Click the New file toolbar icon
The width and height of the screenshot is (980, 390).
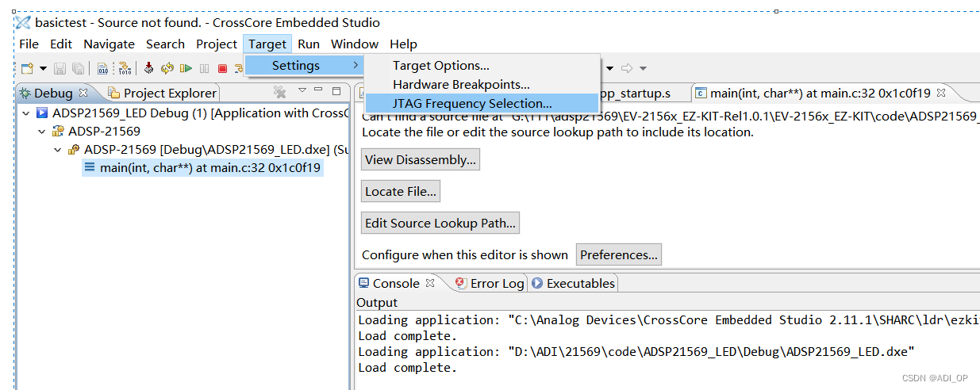(27, 69)
